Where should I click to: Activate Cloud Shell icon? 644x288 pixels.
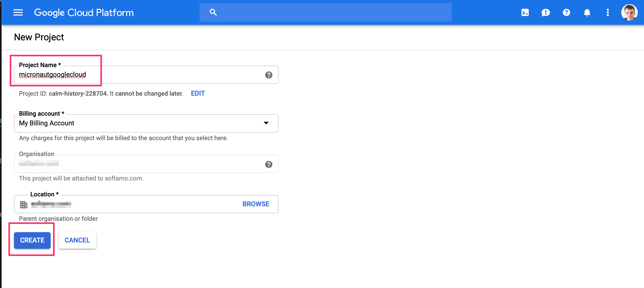(x=525, y=12)
